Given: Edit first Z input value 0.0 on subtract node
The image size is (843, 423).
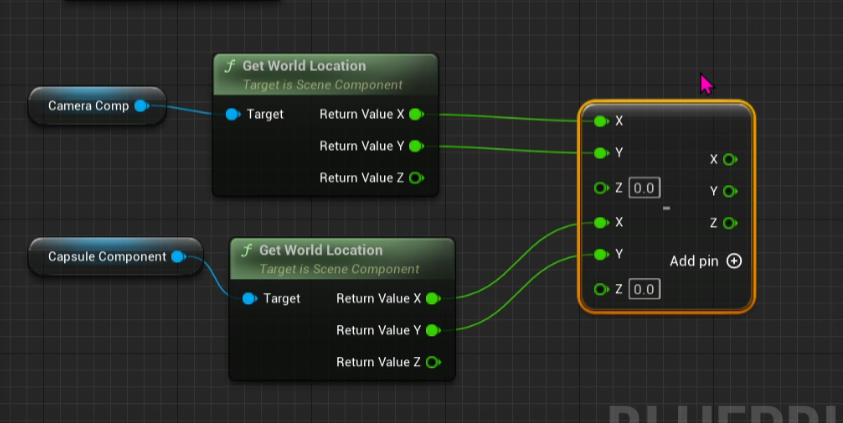Looking at the screenshot, I should (644, 188).
